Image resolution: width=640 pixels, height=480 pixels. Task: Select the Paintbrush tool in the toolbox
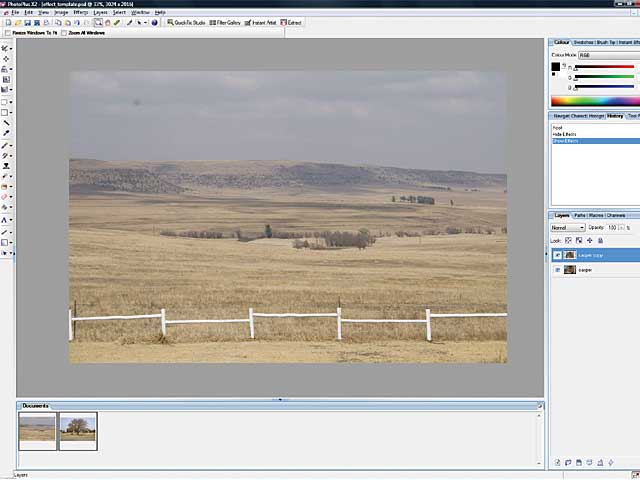pos(5,145)
